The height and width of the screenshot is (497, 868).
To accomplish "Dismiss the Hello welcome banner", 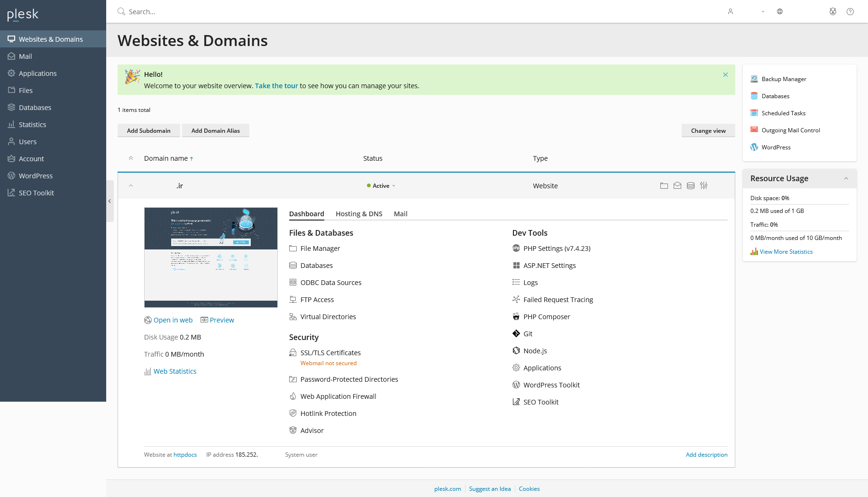I will click(725, 75).
